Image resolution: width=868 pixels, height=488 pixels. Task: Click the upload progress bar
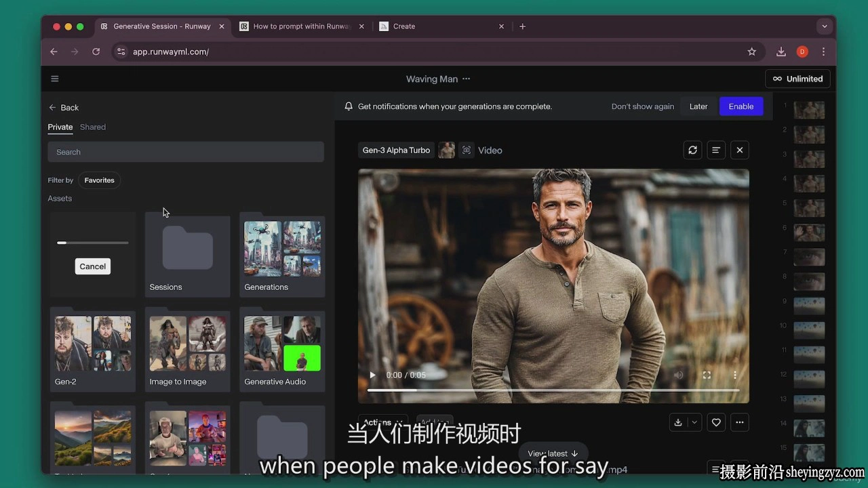[x=93, y=243]
